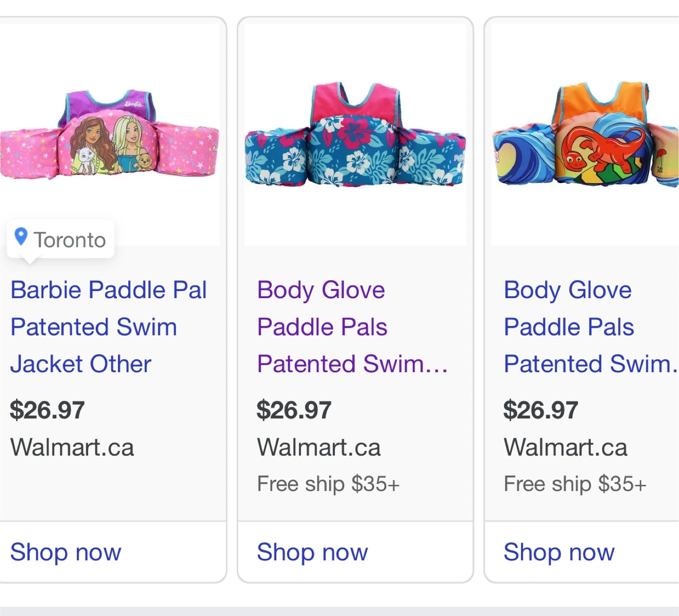
Task: Select the Toronto location label
Action: pyautogui.click(x=70, y=240)
